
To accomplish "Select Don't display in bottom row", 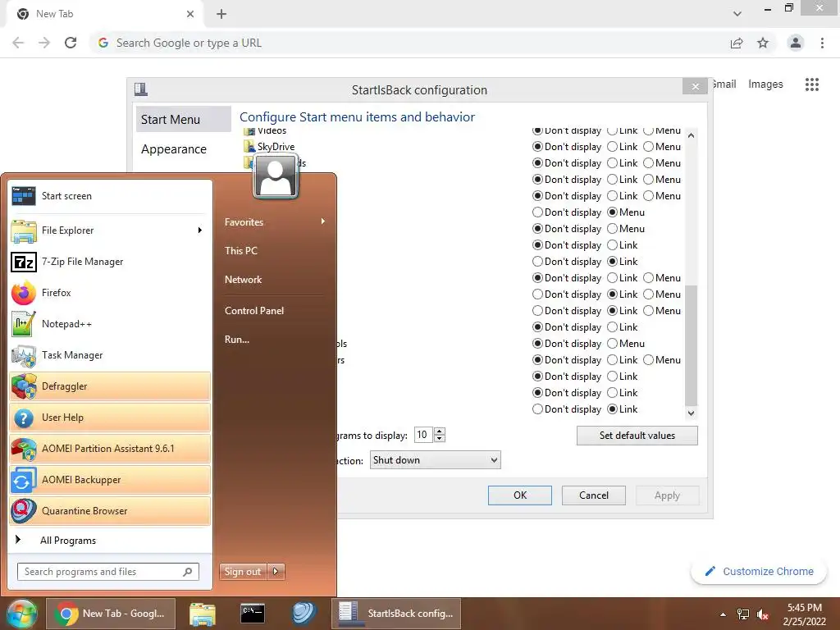I will pyautogui.click(x=537, y=409).
